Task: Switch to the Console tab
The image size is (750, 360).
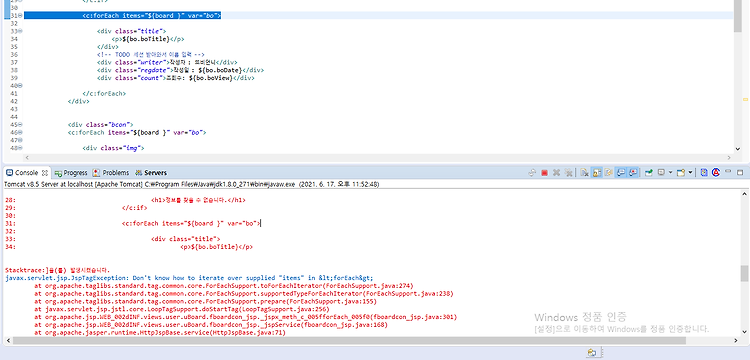Action: click(x=27, y=173)
